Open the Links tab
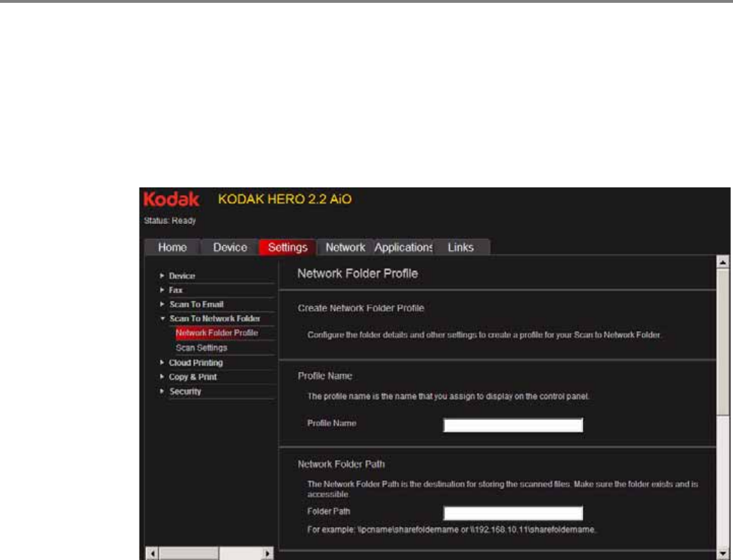 click(x=461, y=247)
